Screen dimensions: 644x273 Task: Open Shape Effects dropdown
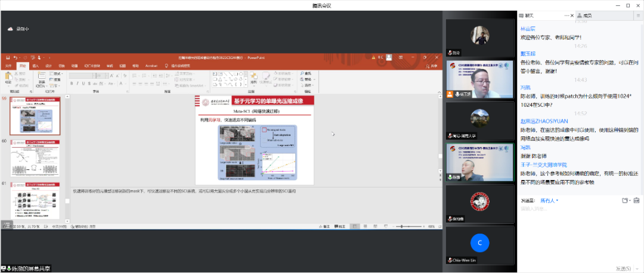coord(283,84)
